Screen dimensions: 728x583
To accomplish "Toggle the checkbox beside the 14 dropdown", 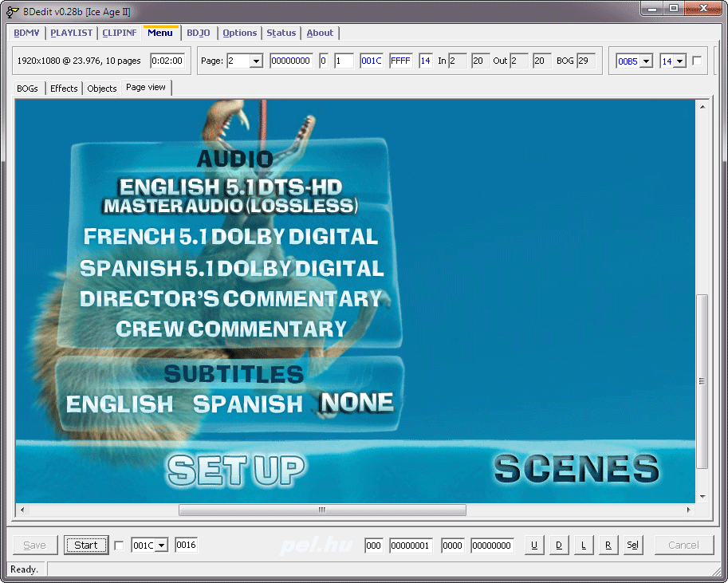I will [696, 61].
